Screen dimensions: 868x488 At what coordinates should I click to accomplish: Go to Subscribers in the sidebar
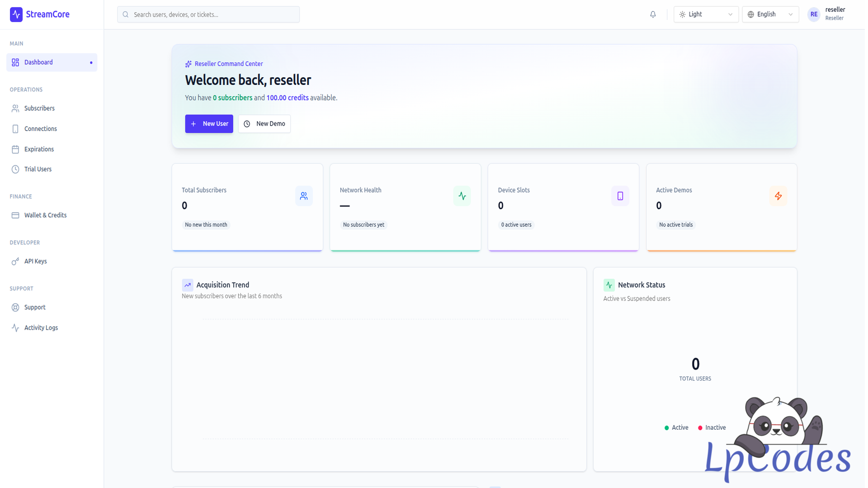point(39,108)
